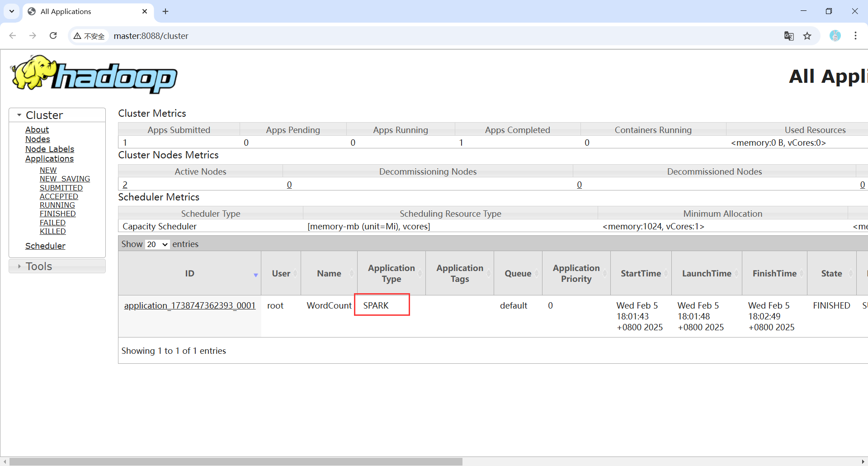Filter applications by NEW_SAVING state
Viewport: 868px width, 466px height.
65,179
